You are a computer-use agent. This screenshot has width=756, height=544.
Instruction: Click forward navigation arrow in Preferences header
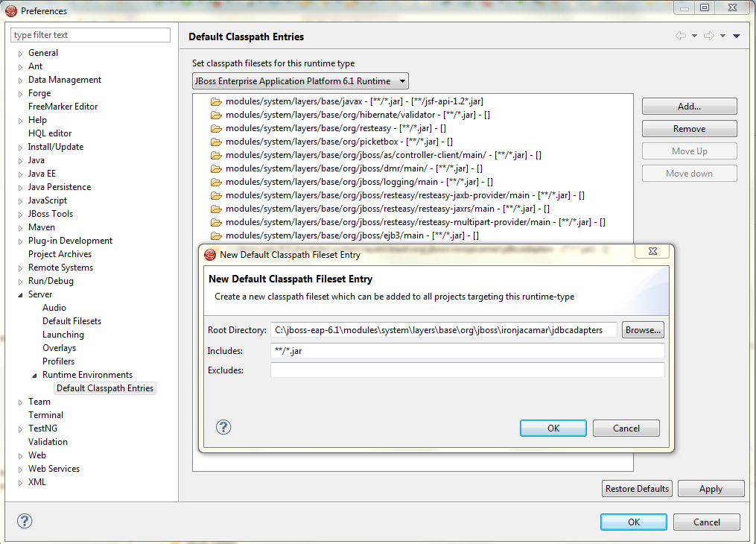pyautogui.click(x=709, y=36)
